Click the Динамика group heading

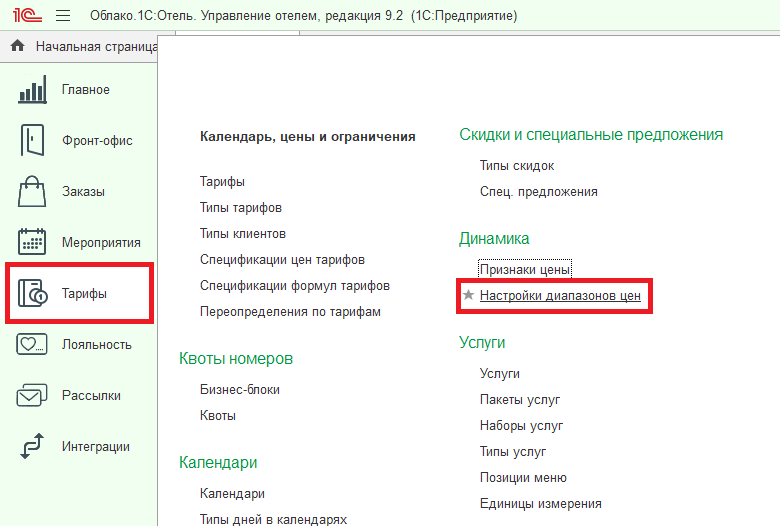pos(494,238)
